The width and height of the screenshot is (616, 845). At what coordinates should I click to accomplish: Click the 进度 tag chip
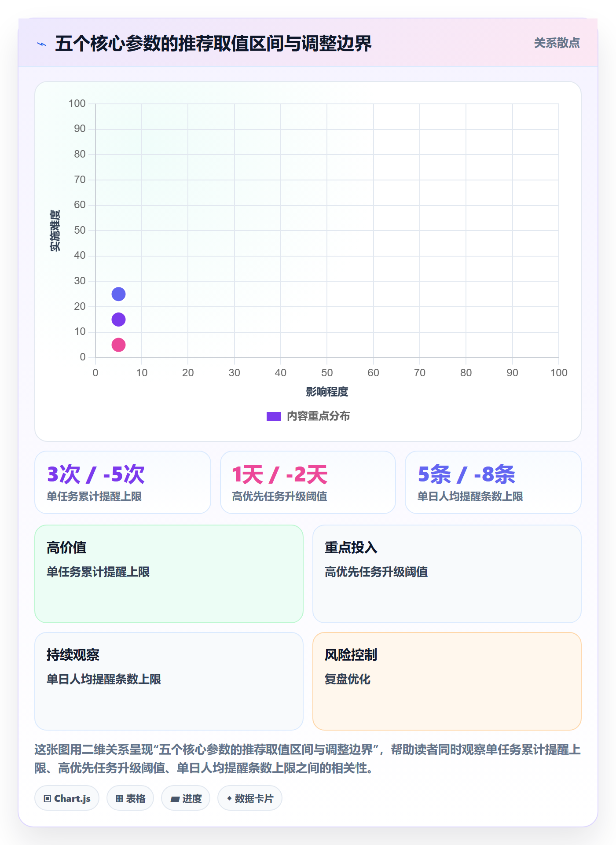186,798
